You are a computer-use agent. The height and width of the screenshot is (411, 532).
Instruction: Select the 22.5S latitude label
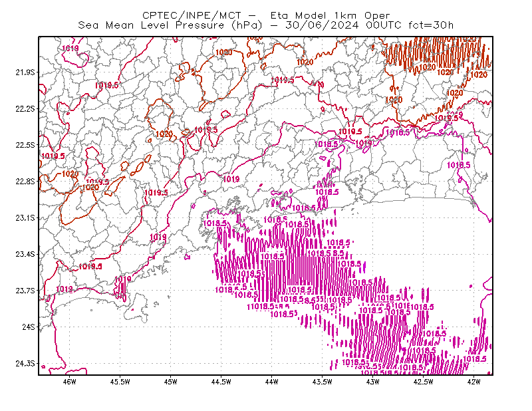tap(25, 145)
